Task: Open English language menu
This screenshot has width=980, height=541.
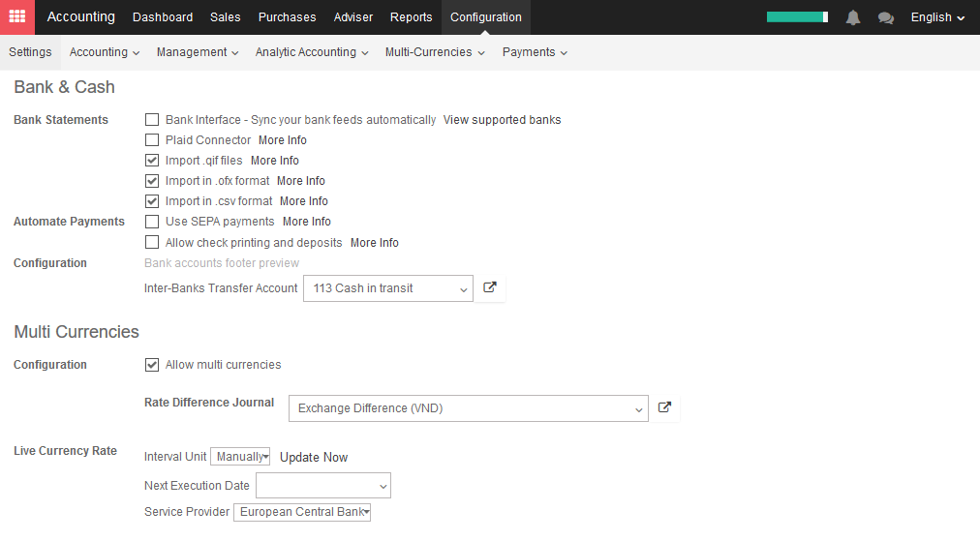Action: coord(937,17)
